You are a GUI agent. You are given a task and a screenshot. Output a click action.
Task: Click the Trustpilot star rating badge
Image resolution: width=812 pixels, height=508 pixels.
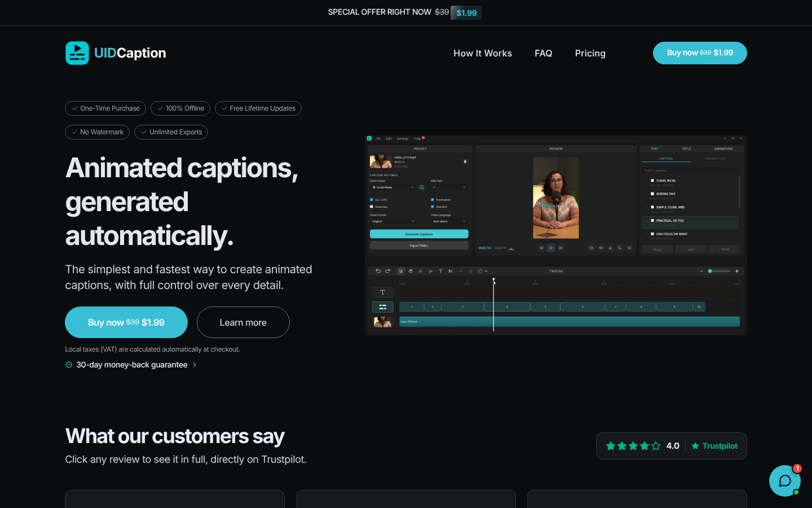tap(671, 446)
